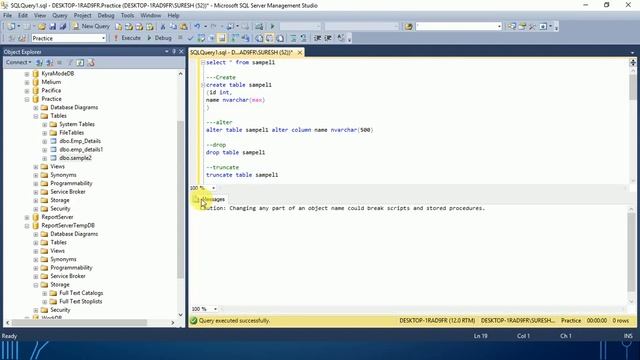
Task: Click the Parse checkmark icon
Action: pos(190,38)
